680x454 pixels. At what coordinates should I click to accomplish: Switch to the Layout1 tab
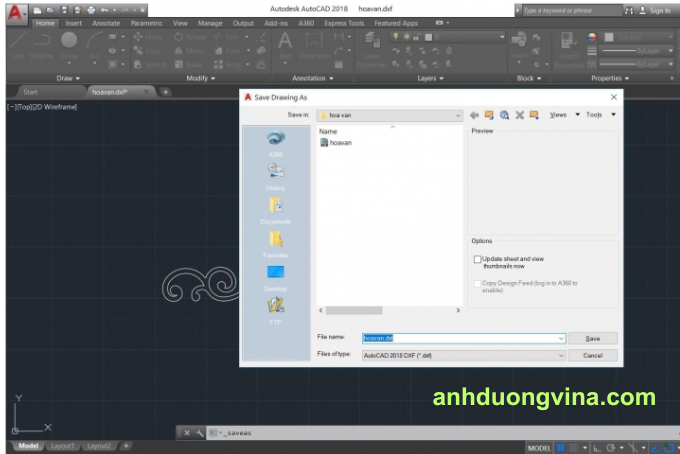tap(63, 446)
